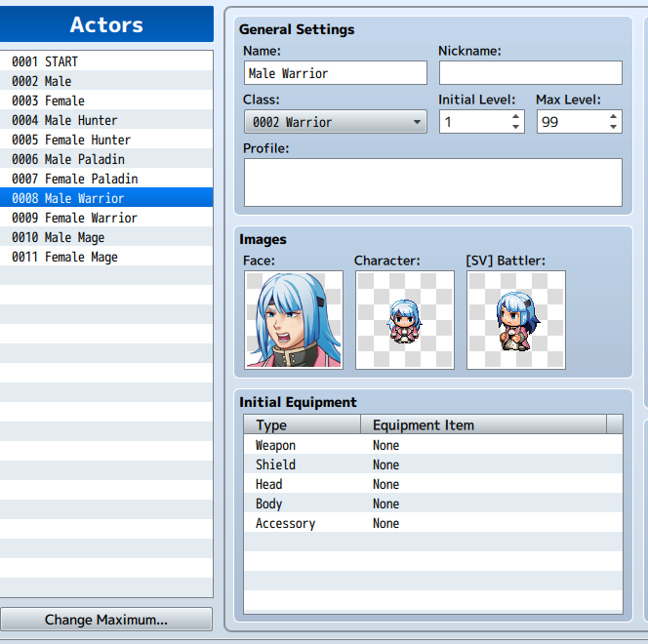Focus the empty Nickname field

point(531,73)
